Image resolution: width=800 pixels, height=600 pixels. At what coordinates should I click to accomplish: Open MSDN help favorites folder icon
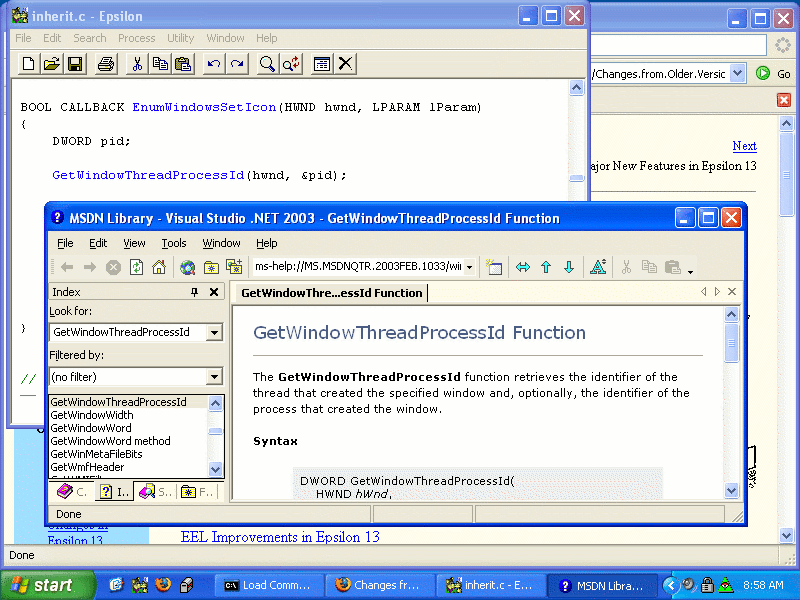211,267
